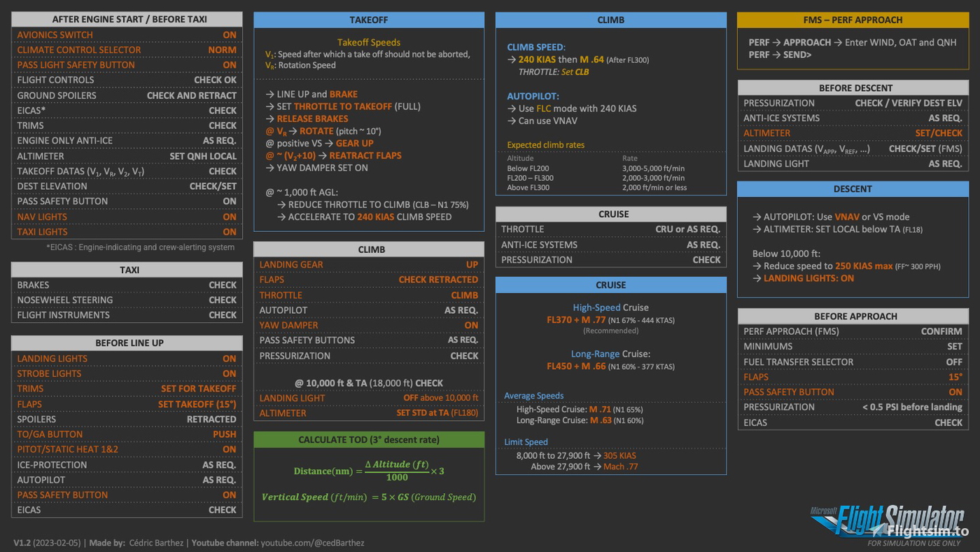Select the PERF → SEND> instruction
The width and height of the screenshot is (980, 552).
(780, 55)
